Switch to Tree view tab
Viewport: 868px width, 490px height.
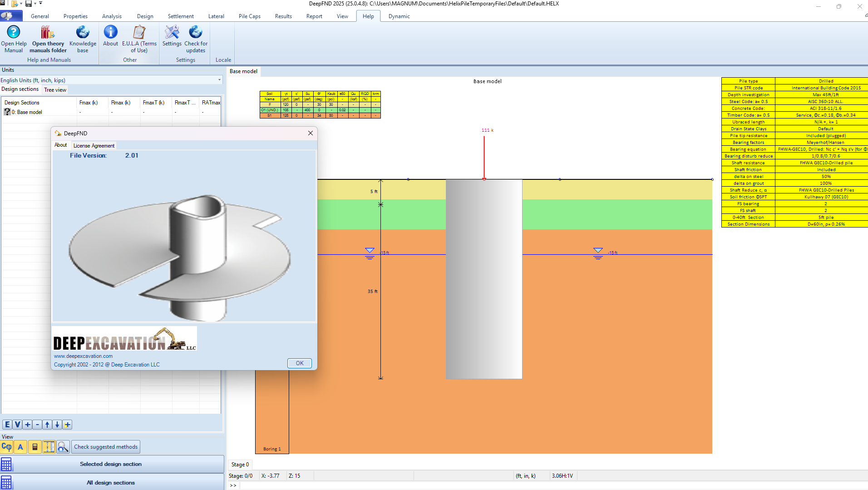[x=55, y=90]
